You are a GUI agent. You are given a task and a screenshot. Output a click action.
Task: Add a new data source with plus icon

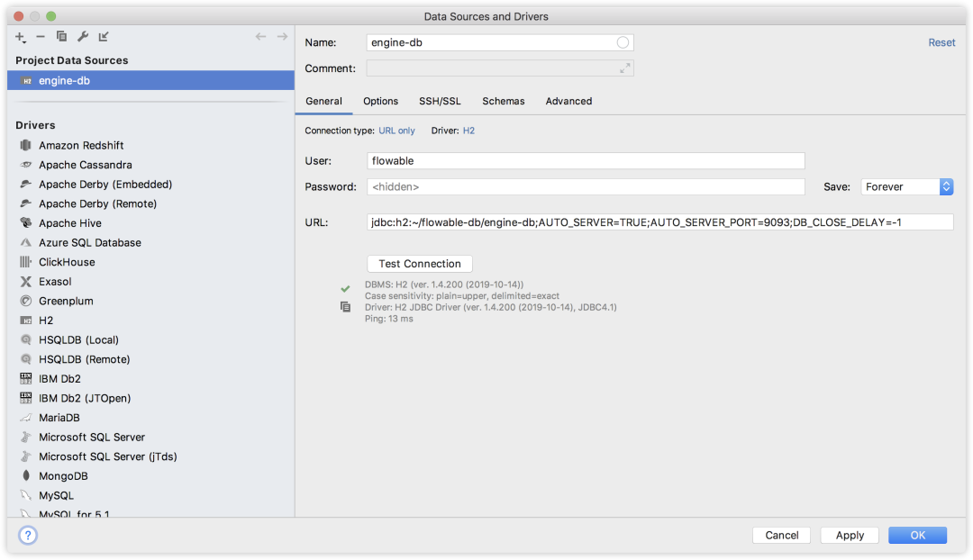click(x=21, y=37)
